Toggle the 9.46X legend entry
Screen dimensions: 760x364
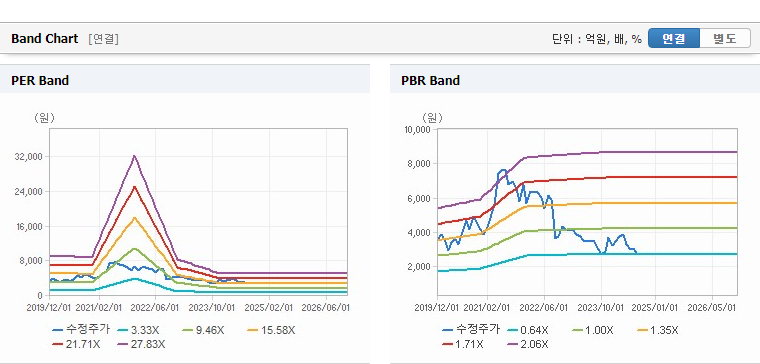coord(204,330)
